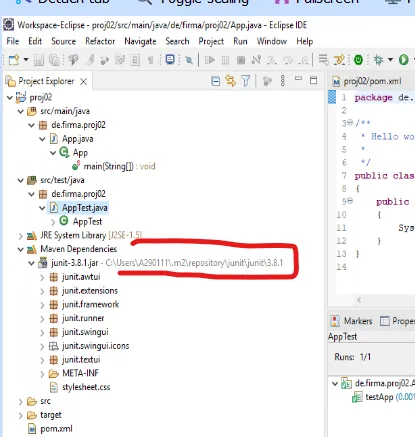Collapse the Javadoc comment fold at line 3
Image resolution: width=415 pixels, height=437 pixels.
pyautogui.click(x=350, y=123)
